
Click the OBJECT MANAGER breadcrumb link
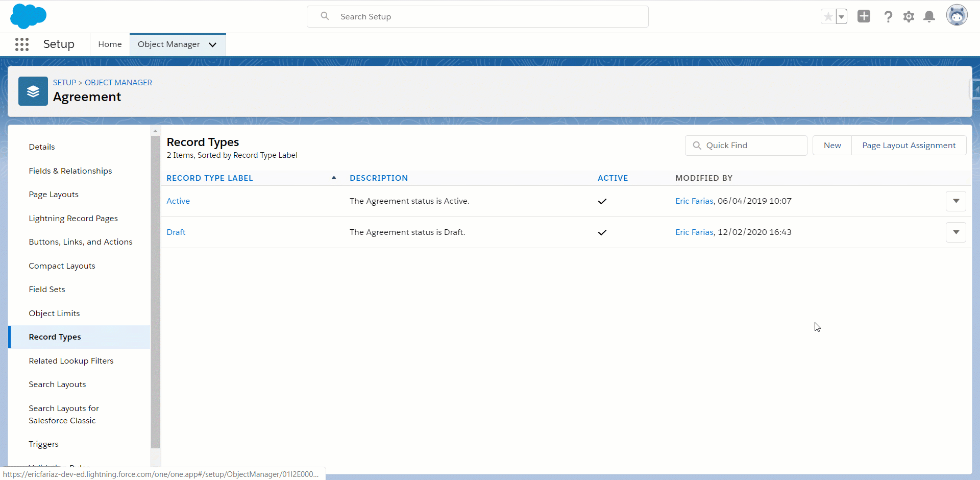[x=118, y=83]
